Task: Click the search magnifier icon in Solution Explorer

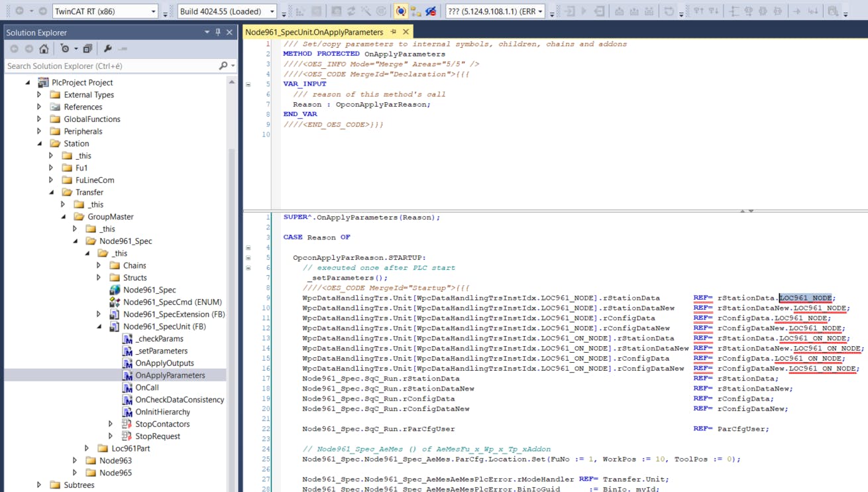Action: [223, 66]
